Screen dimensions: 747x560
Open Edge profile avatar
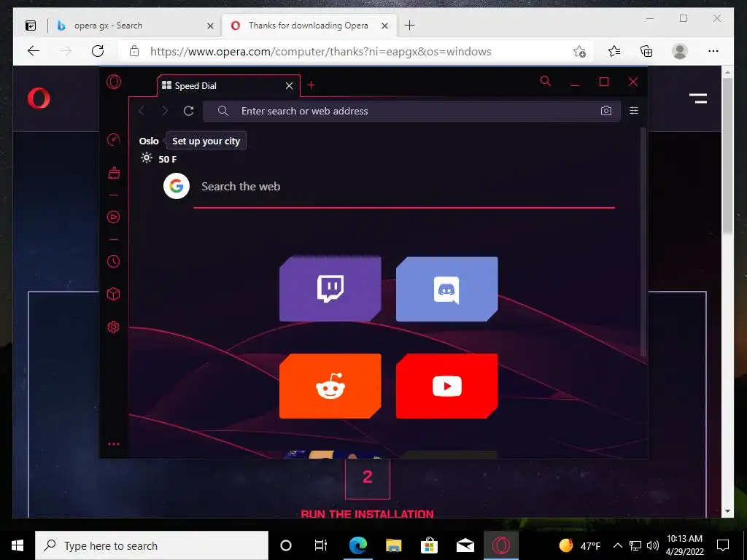coord(680,51)
